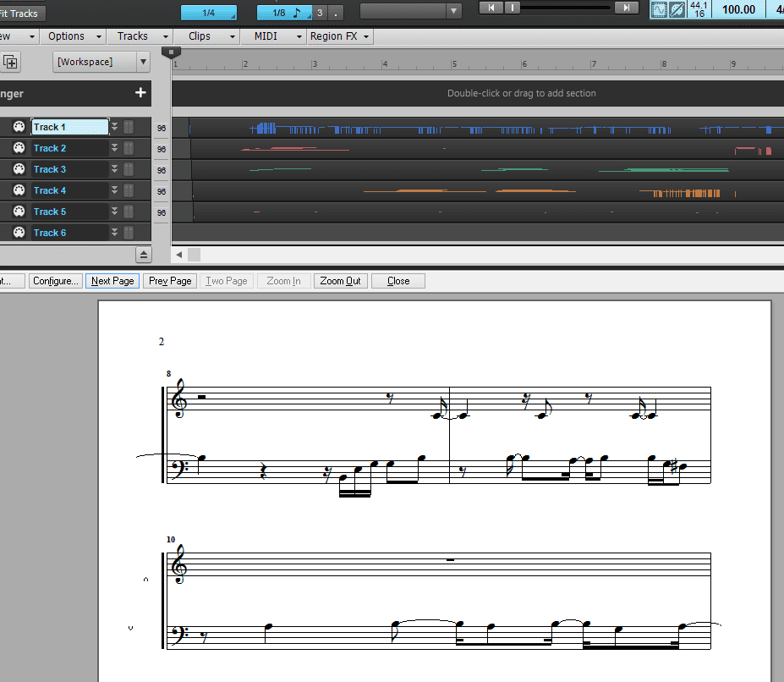The image size is (784, 682).
Task: Add a section with the plus icon
Action: coord(140,93)
